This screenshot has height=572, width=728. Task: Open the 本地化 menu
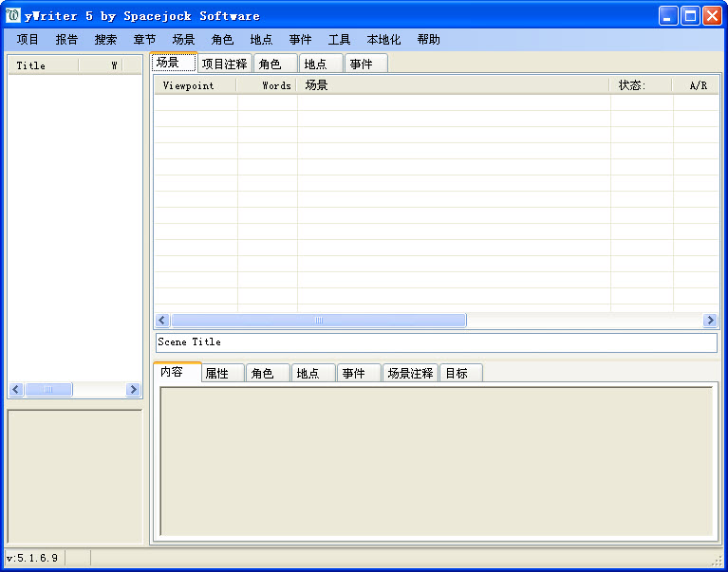click(x=383, y=40)
